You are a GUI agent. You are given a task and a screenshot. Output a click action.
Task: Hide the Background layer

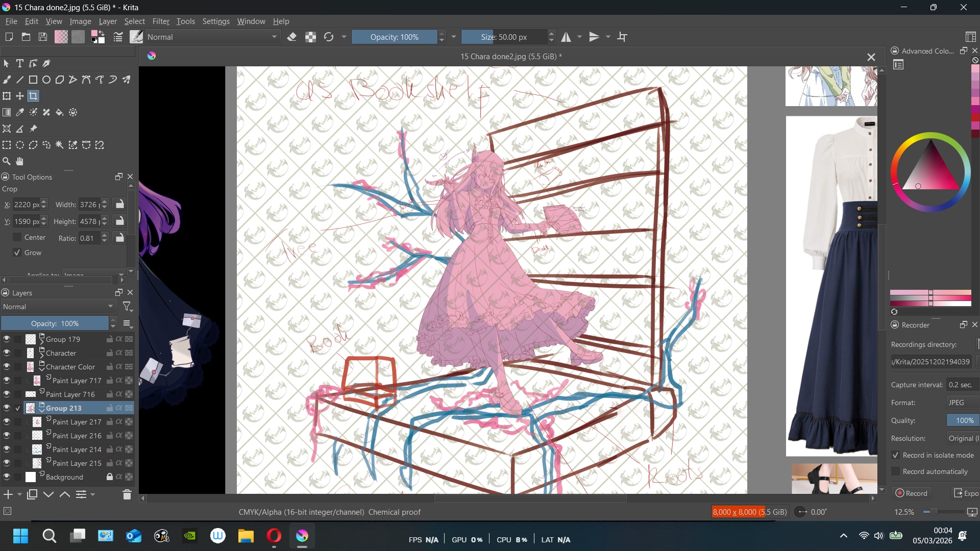[x=7, y=477]
